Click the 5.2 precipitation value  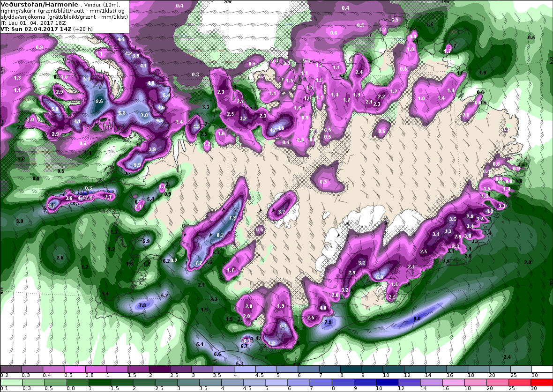[164, 296]
